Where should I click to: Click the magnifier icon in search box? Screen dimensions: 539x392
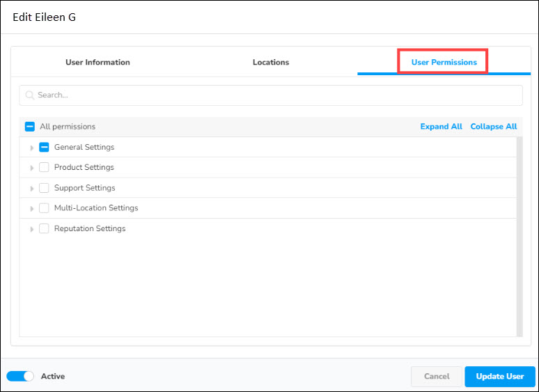[x=30, y=95]
